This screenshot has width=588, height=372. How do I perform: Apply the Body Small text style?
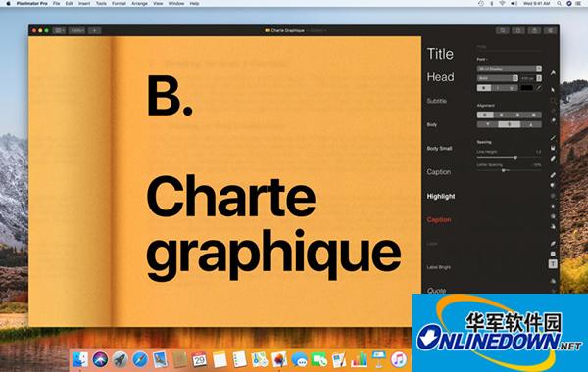tap(439, 149)
